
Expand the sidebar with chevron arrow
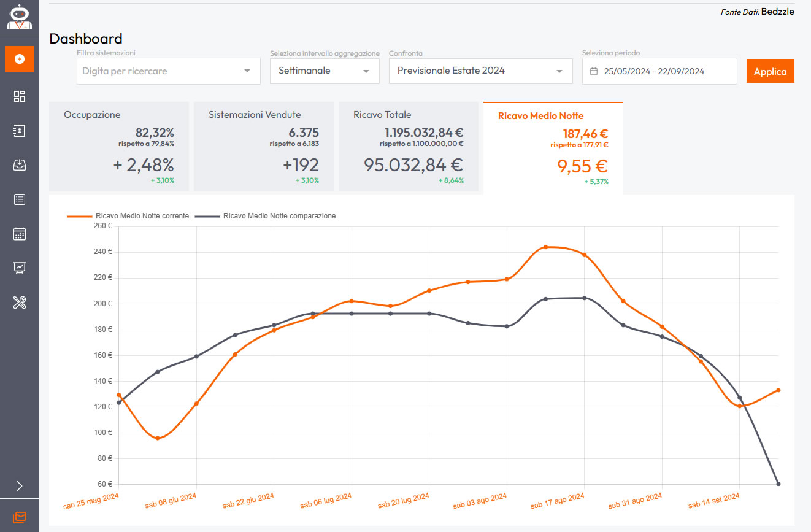coord(20,486)
